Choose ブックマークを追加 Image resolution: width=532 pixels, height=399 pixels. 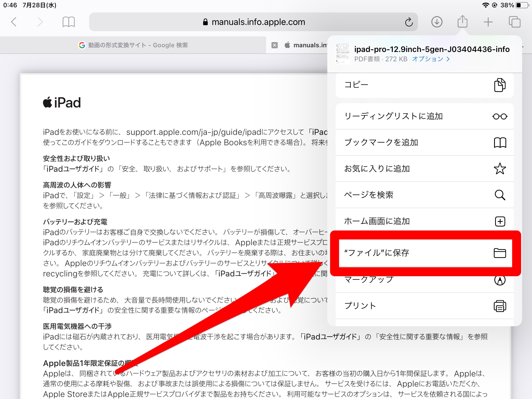click(424, 142)
